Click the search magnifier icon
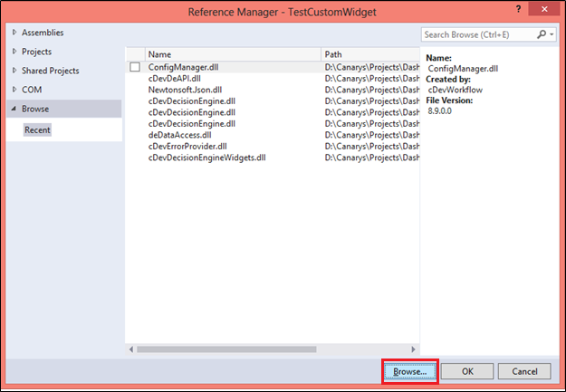This screenshot has height=392, width=566. point(541,34)
